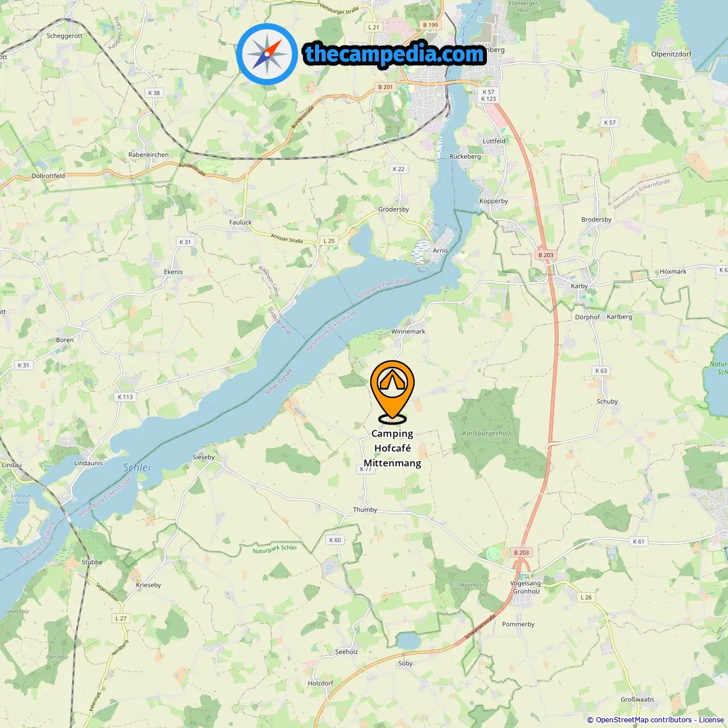Click the Schlei water label
This screenshot has height=728, width=728.
pos(137,468)
